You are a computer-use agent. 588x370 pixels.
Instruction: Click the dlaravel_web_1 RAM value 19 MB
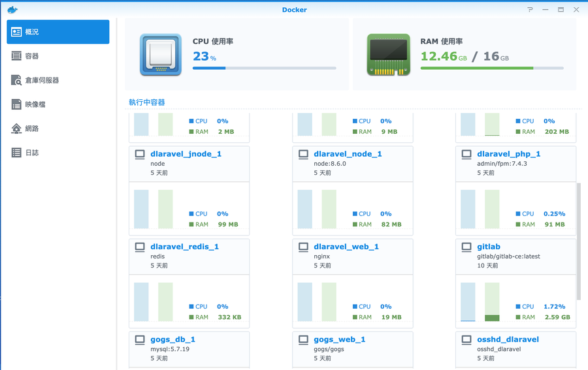point(391,317)
